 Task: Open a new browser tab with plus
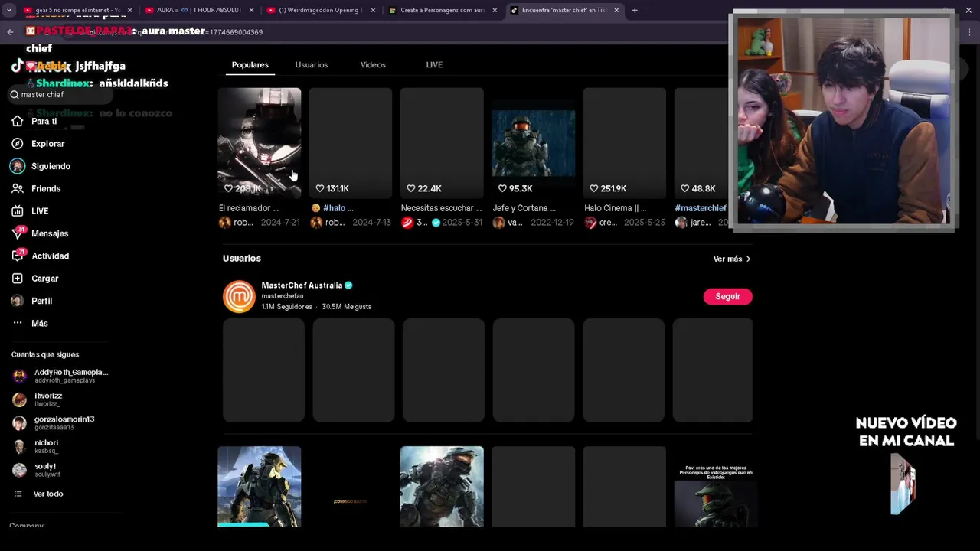click(635, 11)
